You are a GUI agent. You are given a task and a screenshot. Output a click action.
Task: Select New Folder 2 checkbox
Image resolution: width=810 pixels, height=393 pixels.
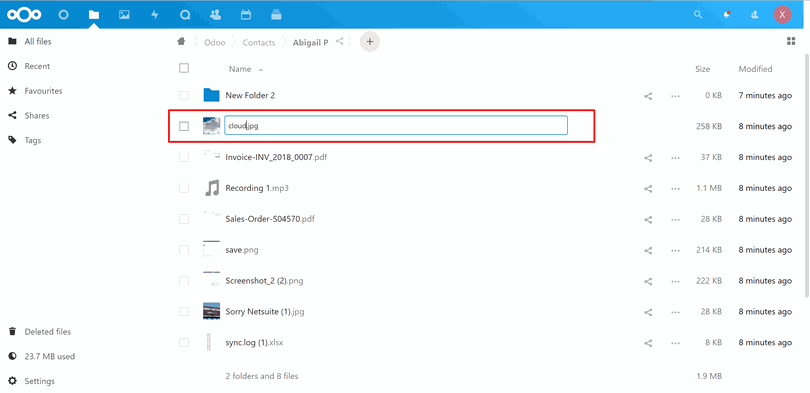point(184,95)
